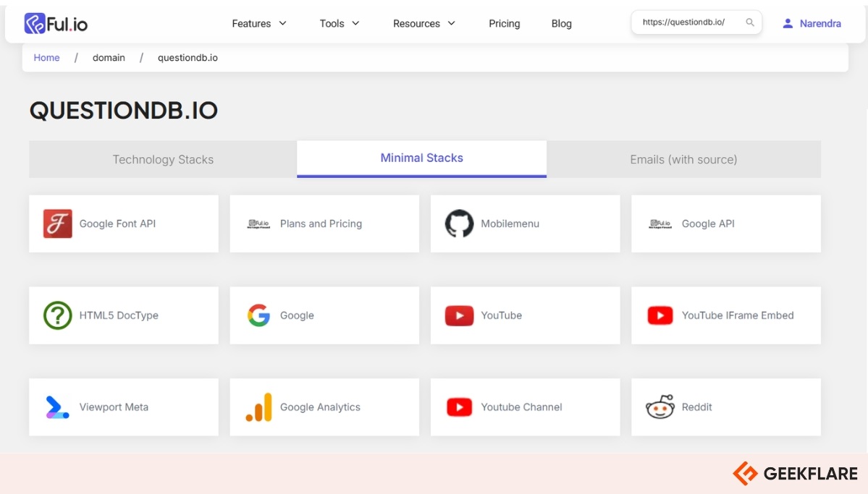This screenshot has height=494, width=868.
Task: Open the Blog page
Action: point(561,23)
